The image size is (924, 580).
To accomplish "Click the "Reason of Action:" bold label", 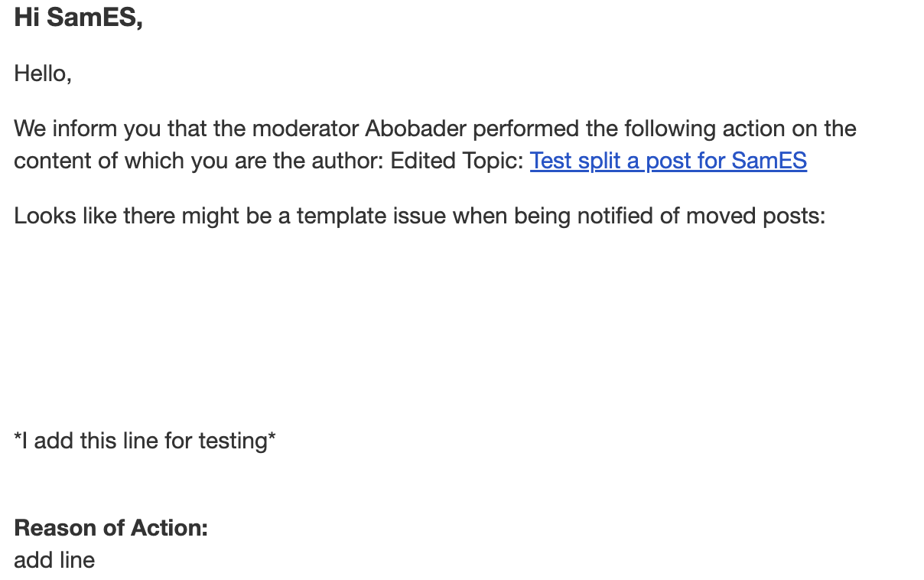I will click(111, 528).
